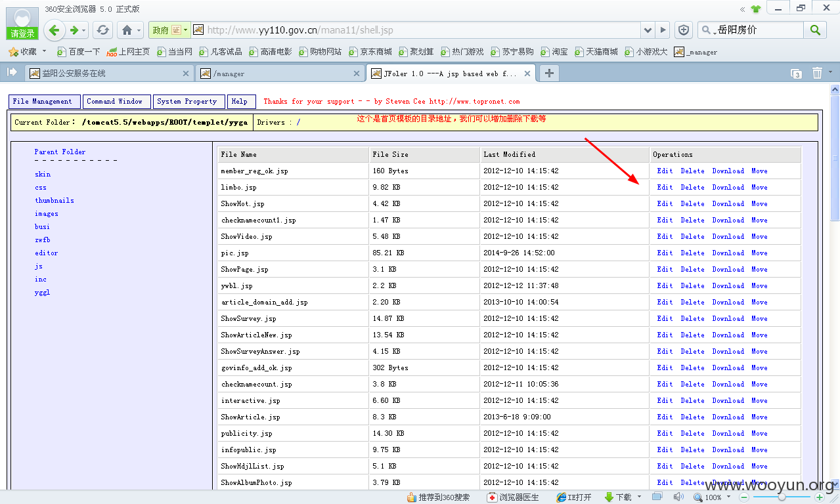Viewport: 840px width, 504px height.
Task: Reload the page with refresh icon
Action: point(102,30)
